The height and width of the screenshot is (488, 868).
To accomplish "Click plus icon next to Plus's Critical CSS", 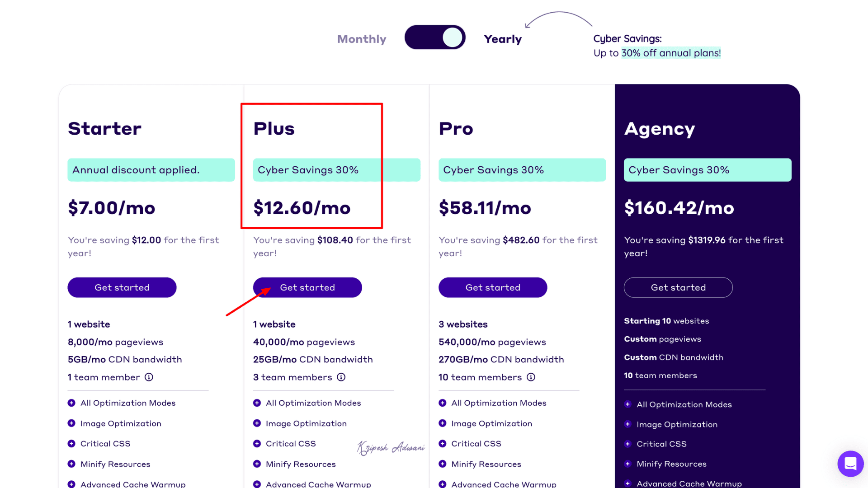I will 257,444.
